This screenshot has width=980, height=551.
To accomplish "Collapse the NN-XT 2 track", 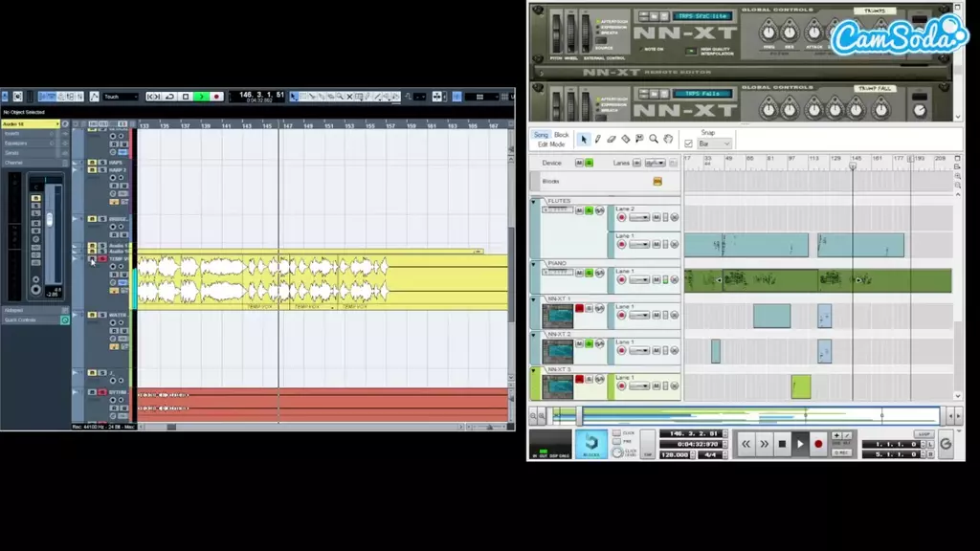I will pos(534,336).
